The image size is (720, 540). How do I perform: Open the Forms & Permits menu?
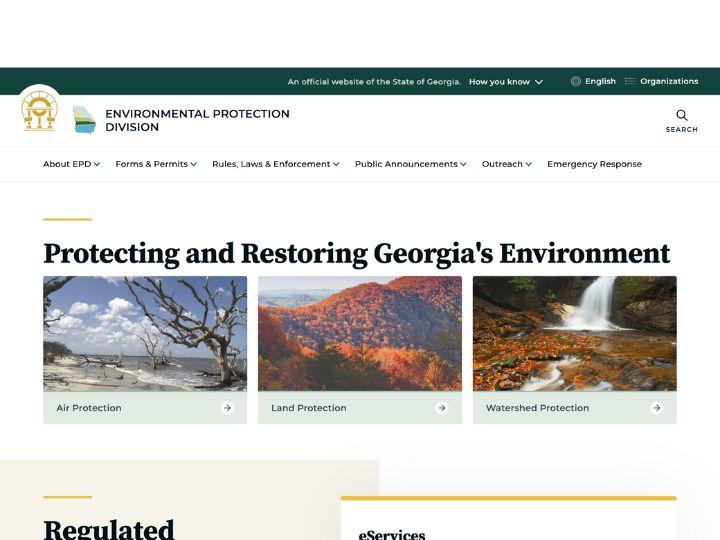point(156,164)
